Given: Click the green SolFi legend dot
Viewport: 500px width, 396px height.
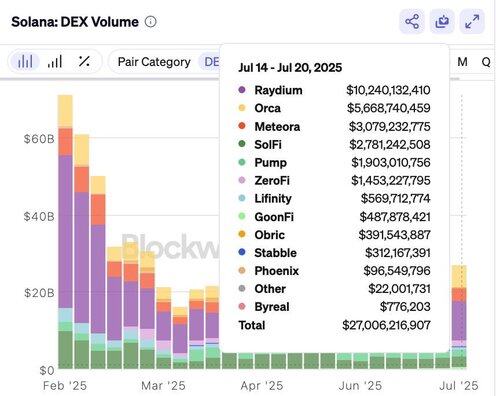Looking at the screenshot, I should (x=242, y=144).
